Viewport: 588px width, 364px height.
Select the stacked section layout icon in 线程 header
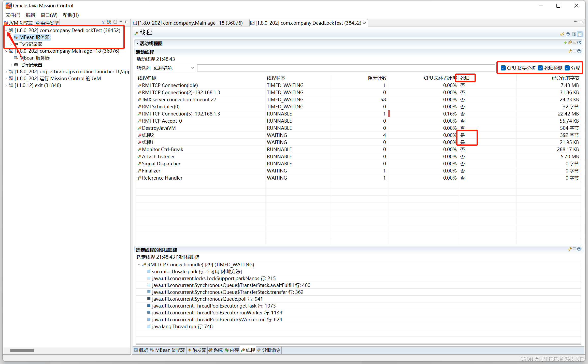click(580, 34)
